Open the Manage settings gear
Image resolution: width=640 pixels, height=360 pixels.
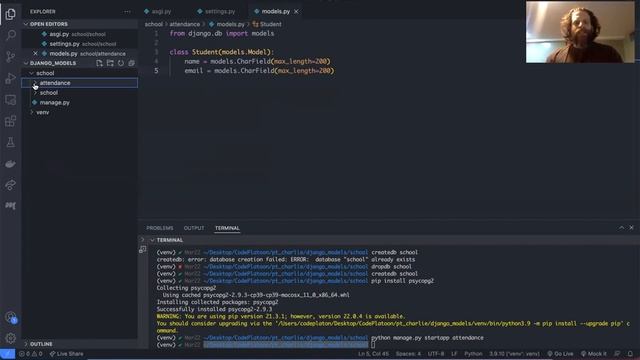click(x=11, y=338)
